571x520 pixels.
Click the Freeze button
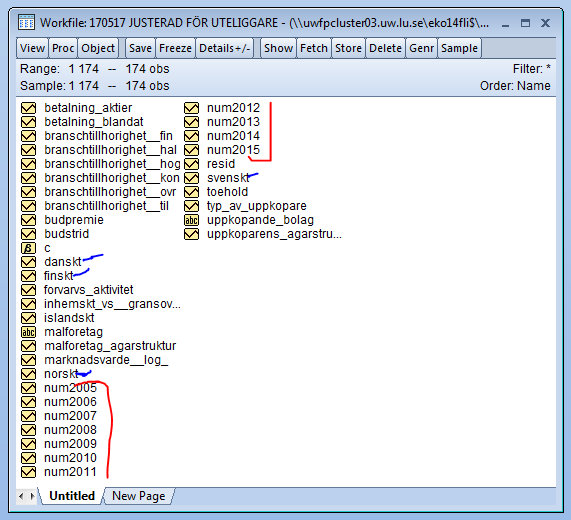175,48
